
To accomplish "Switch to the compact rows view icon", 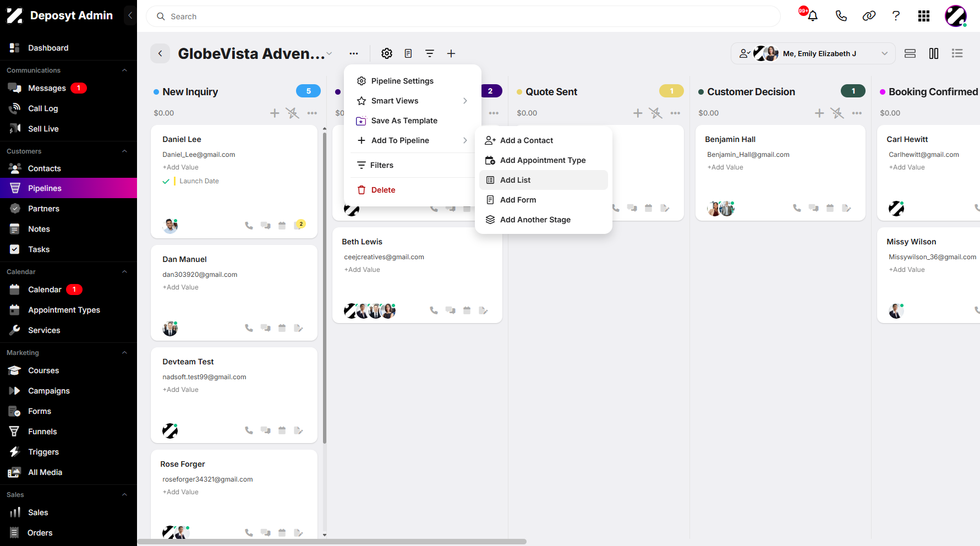I will pyautogui.click(x=910, y=53).
